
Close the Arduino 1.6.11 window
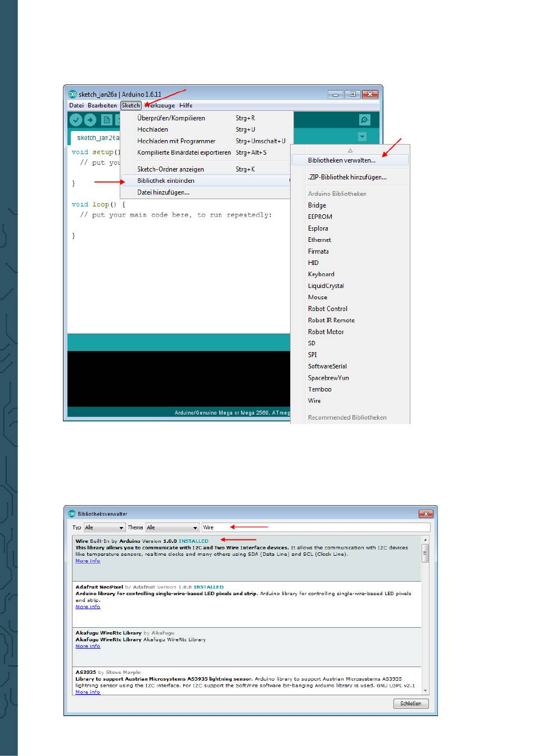point(369,94)
